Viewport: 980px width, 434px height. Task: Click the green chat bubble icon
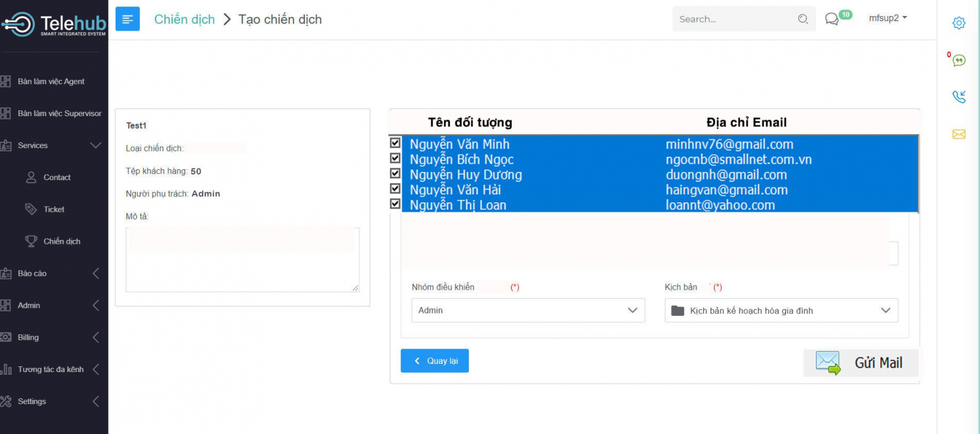pyautogui.click(x=958, y=61)
